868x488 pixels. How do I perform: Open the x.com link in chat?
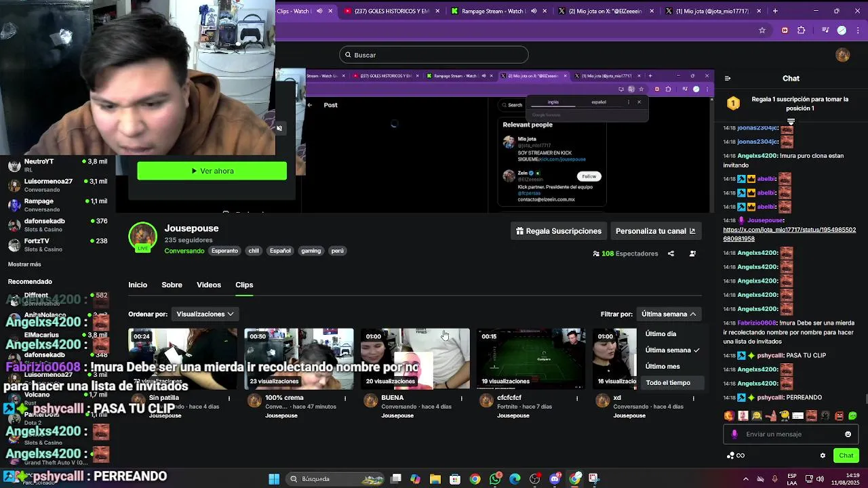coord(789,234)
